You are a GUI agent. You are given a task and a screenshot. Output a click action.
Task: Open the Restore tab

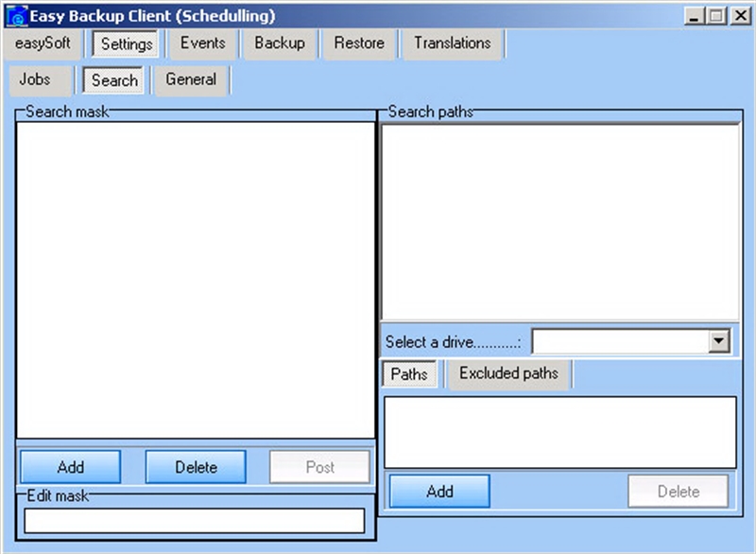(358, 43)
